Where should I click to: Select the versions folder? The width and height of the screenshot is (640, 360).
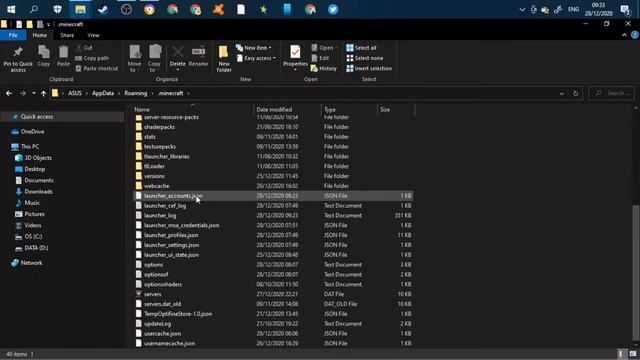pos(273,176)
